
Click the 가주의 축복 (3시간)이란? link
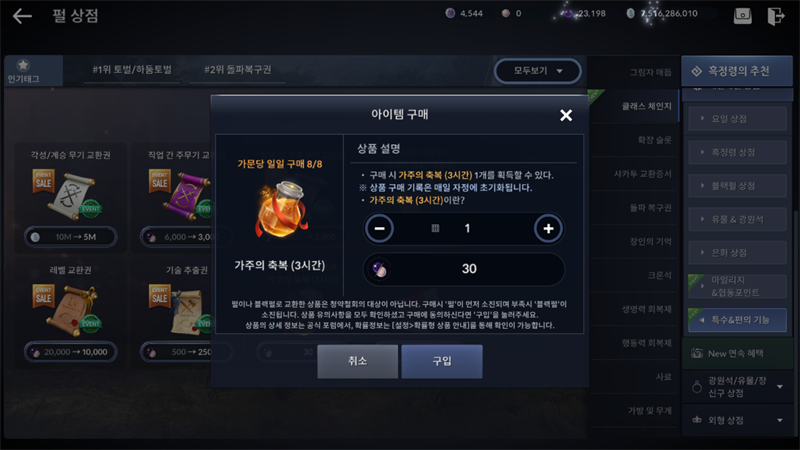click(417, 200)
